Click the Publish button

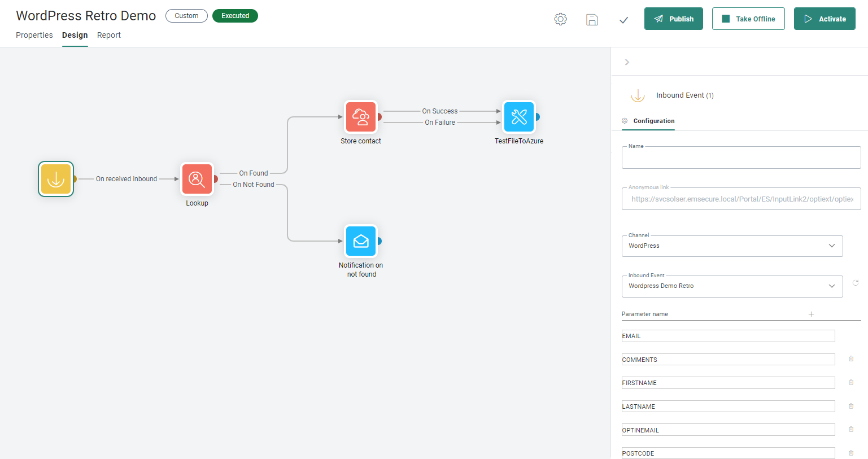pos(673,19)
